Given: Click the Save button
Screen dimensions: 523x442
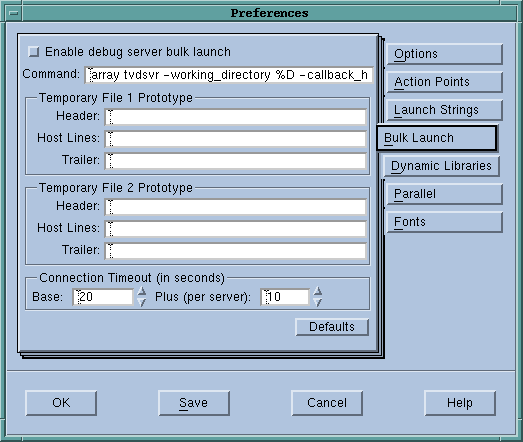Looking at the screenshot, I should click(194, 403).
